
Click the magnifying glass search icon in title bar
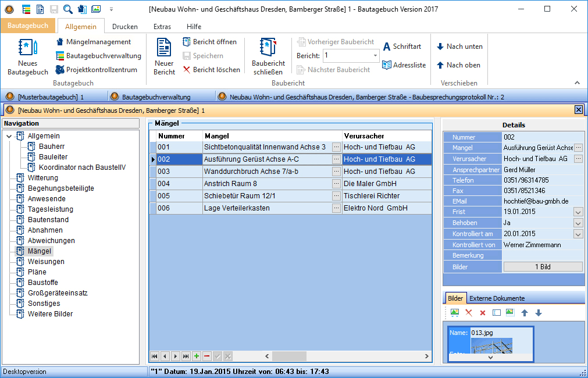68,9
